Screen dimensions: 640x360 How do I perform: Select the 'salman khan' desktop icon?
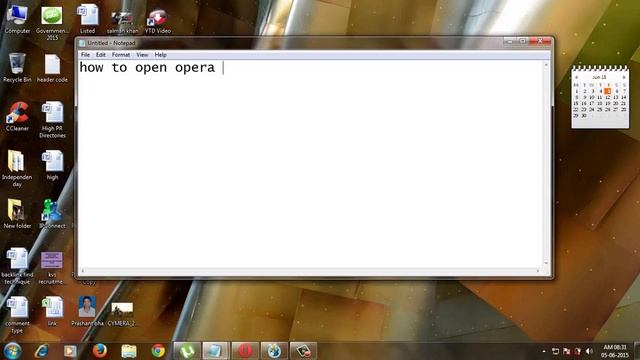[122, 22]
